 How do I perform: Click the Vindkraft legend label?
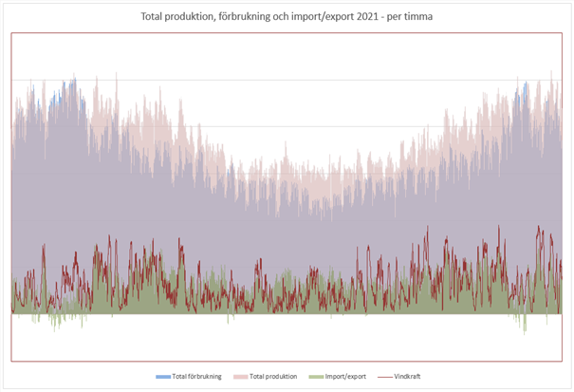click(x=407, y=376)
